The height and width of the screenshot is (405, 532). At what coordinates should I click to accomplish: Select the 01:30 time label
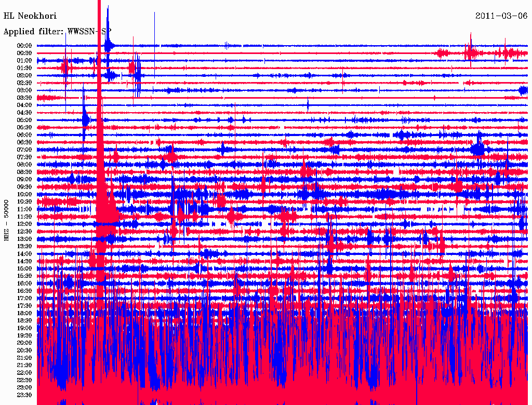click(24, 68)
